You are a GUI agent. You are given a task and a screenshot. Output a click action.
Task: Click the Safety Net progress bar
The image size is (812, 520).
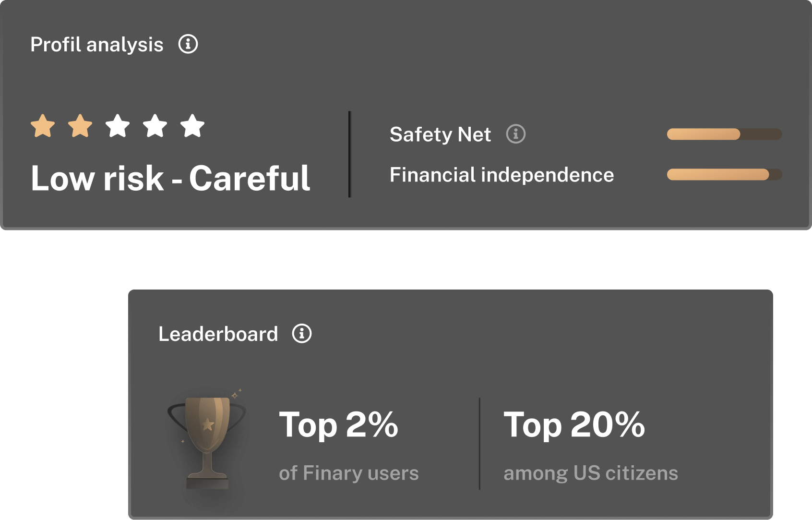(x=724, y=134)
